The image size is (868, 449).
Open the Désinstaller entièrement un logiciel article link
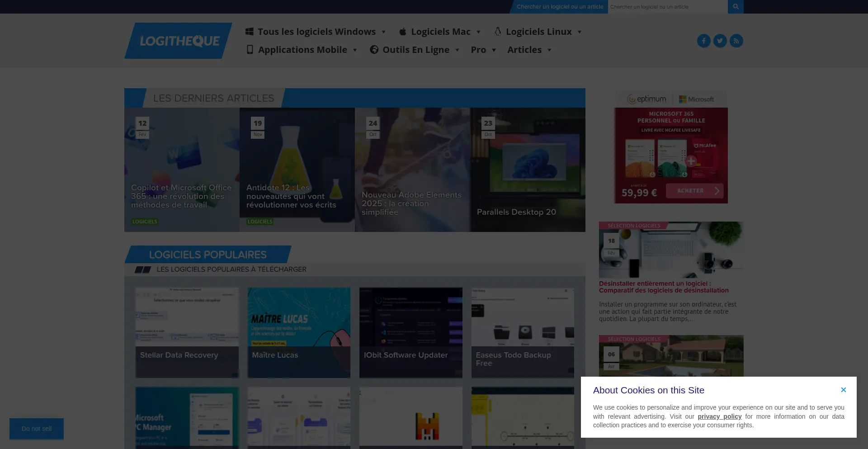(x=664, y=287)
